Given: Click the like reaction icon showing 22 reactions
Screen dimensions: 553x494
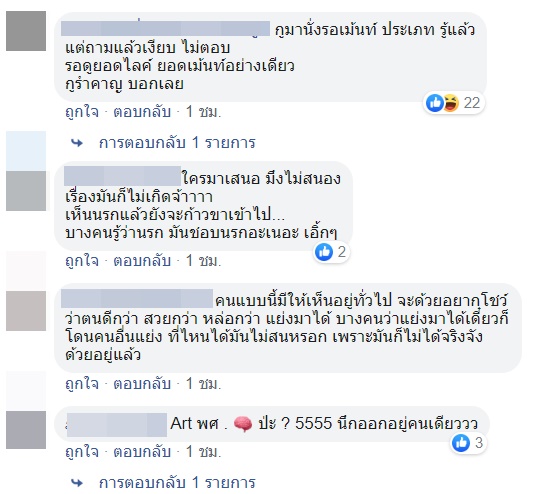Looking at the screenshot, I should (x=434, y=103).
